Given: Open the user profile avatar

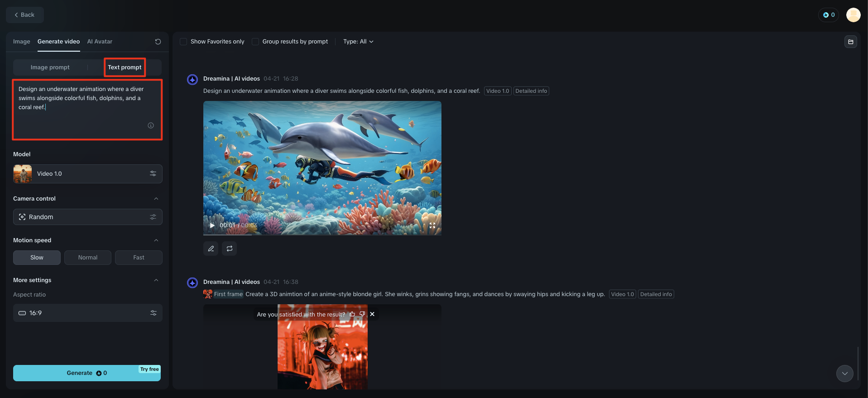Looking at the screenshot, I should pyautogui.click(x=854, y=15).
